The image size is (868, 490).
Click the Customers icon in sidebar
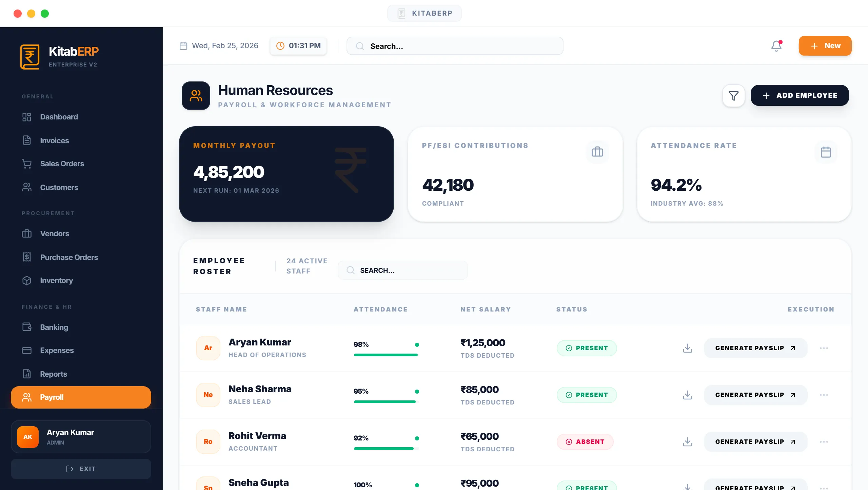27,187
